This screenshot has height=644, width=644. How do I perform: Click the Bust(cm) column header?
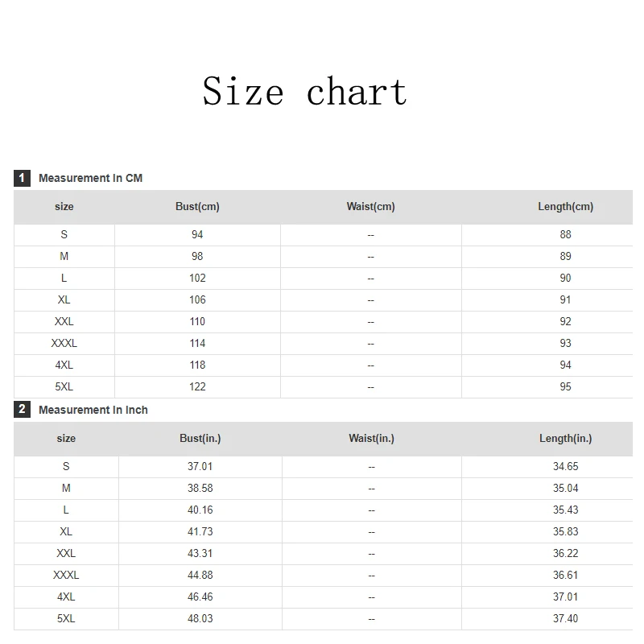[x=197, y=207]
